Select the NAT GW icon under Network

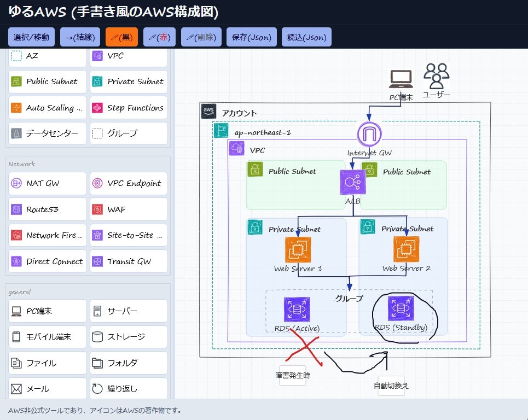pyautogui.click(x=47, y=183)
